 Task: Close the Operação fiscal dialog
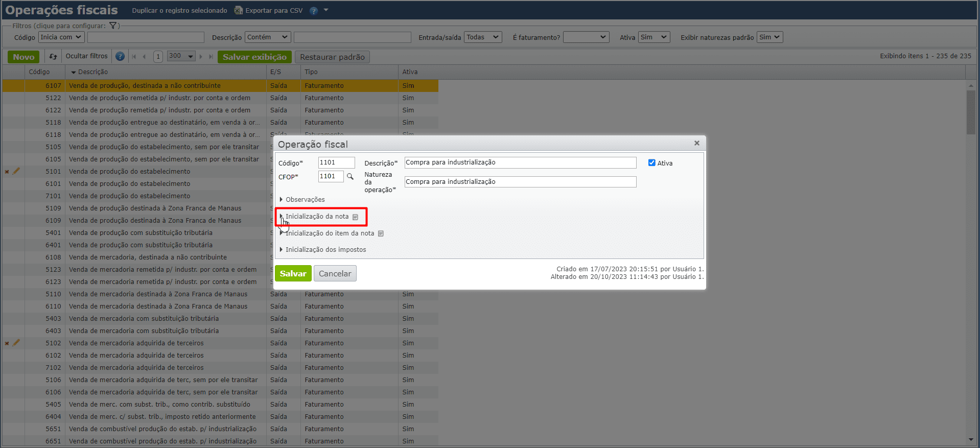[x=696, y=143]
